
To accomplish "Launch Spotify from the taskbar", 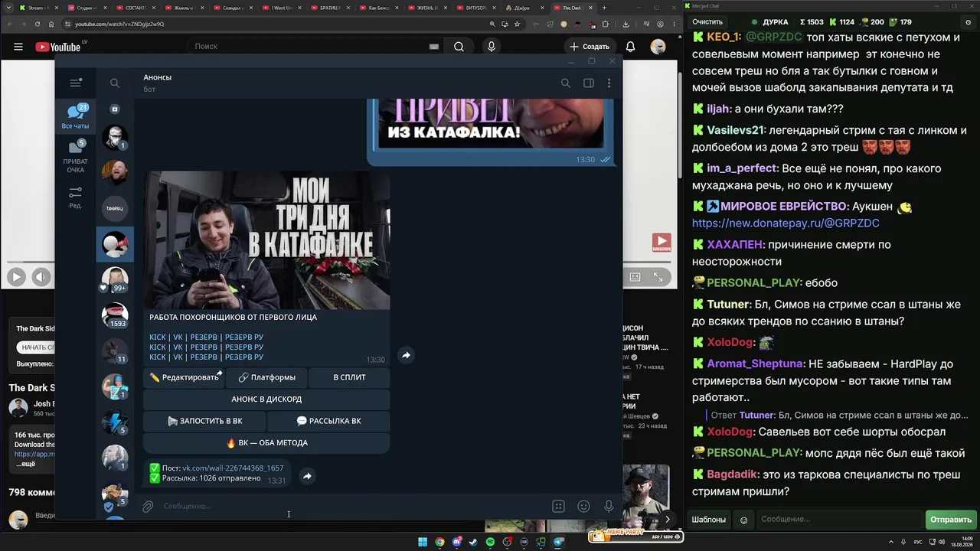I will point(490,543).
